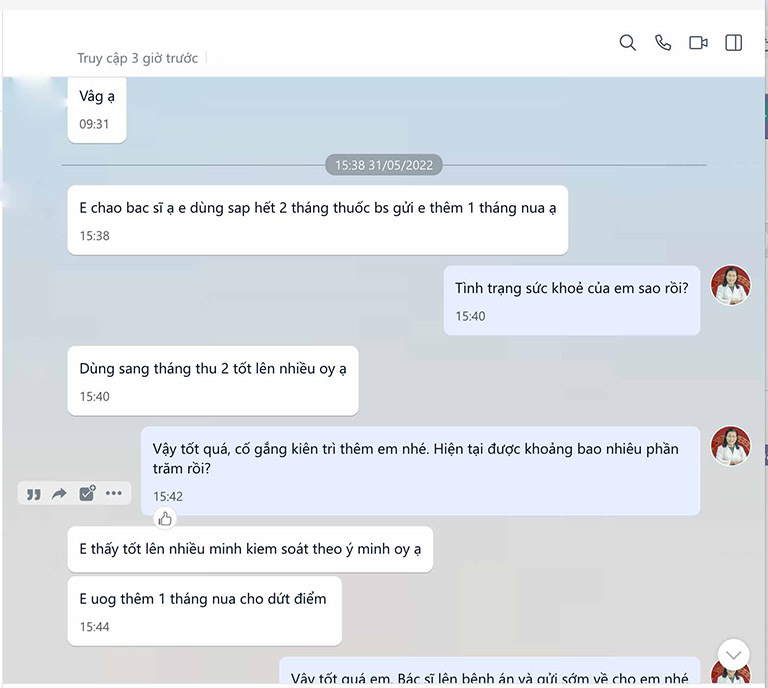Open more options three-dot menu for message
Screen dimensions: 768x688
point(114,493)
